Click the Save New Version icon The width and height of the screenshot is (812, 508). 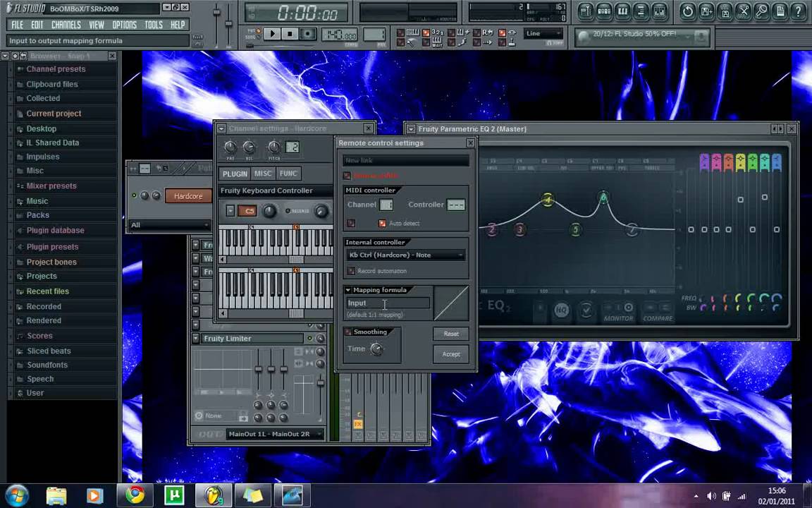[706, 11]
